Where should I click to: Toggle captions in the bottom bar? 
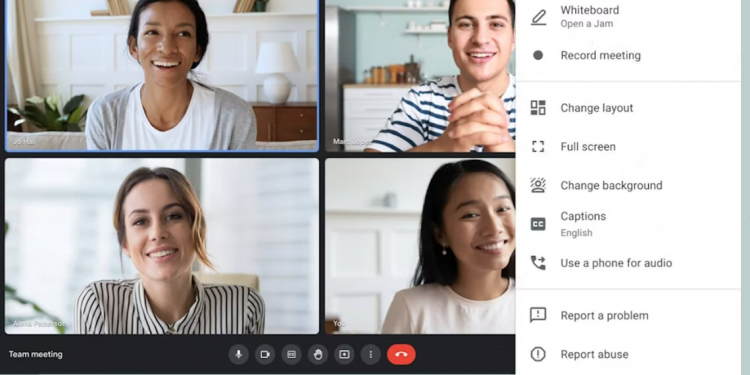coord(291,354)
